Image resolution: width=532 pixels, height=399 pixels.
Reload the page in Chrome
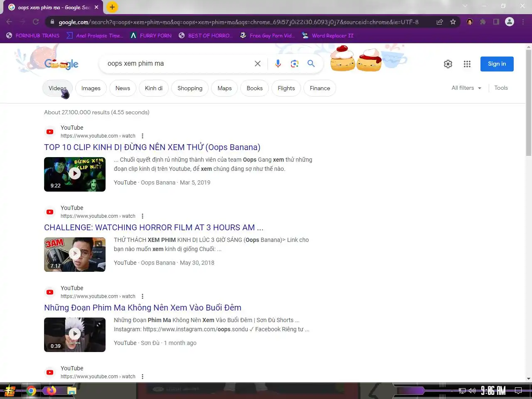(36, 22)
